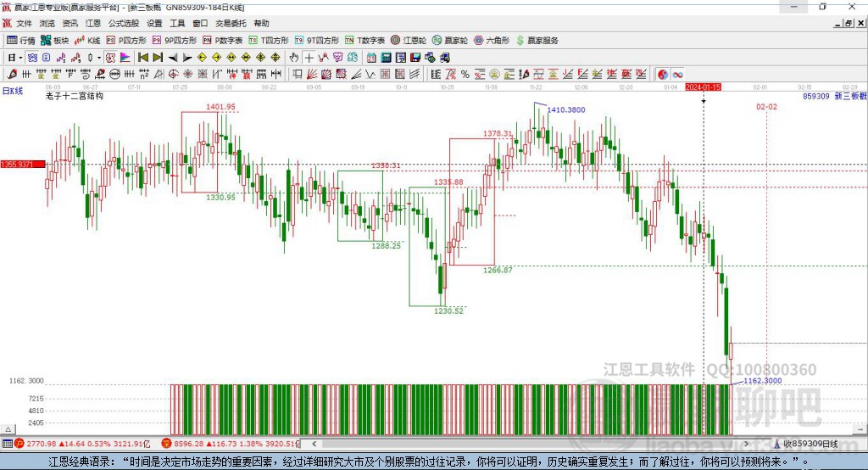The width and height of the screenshot is (868, 470).
Task: Click the blue 1162.3000 low label near the last candle
Action: point(763,381)
